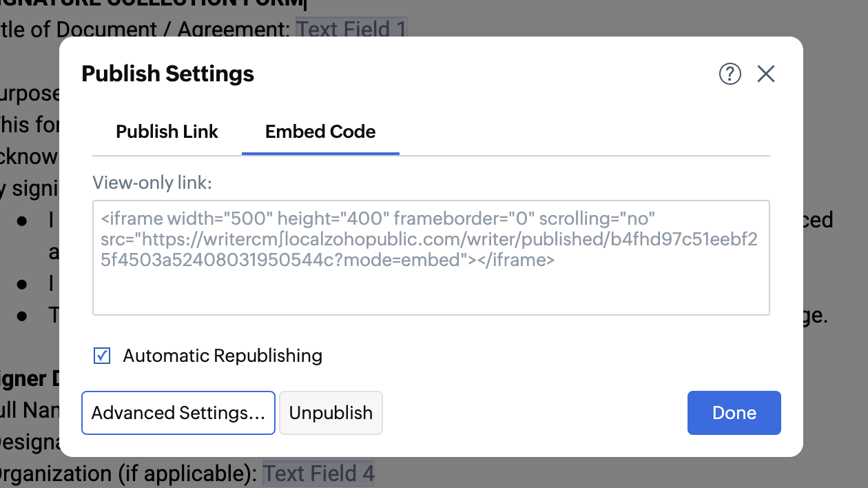Unpublish the document
Viewport: 868px width, 488px height.
tap(331, 413)
